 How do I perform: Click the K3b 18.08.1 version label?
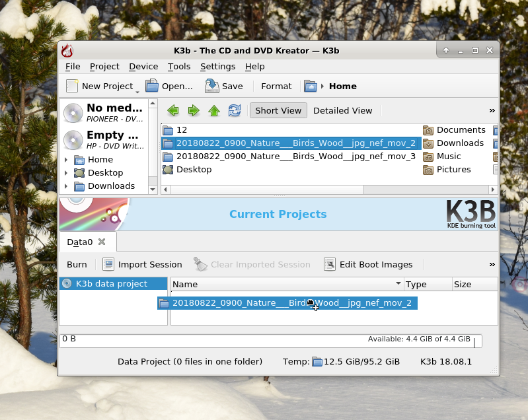pos(446,362)
